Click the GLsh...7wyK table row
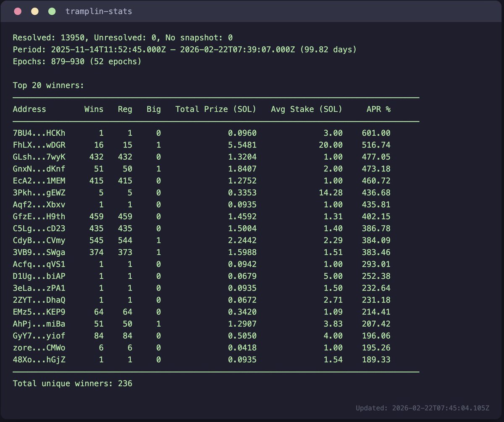504x422 pixels. pos(40,157)
